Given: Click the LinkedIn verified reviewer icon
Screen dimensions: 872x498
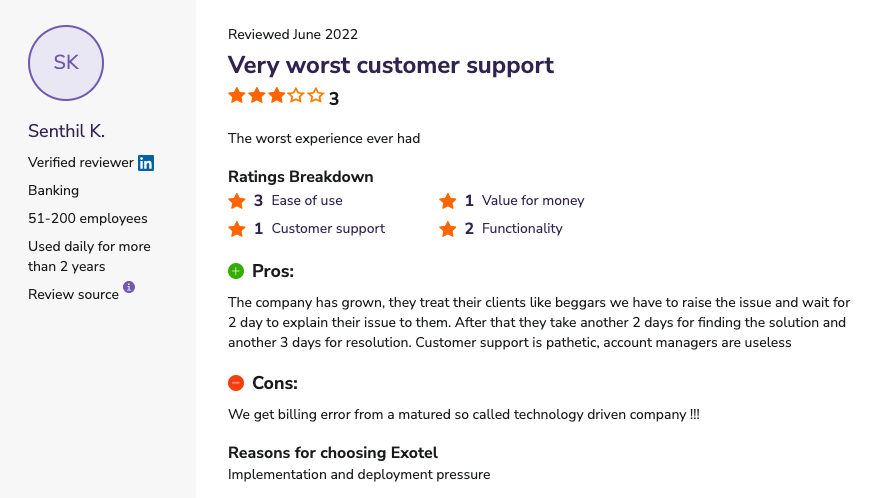Looking at the screenshot, I should pos(146,163).
